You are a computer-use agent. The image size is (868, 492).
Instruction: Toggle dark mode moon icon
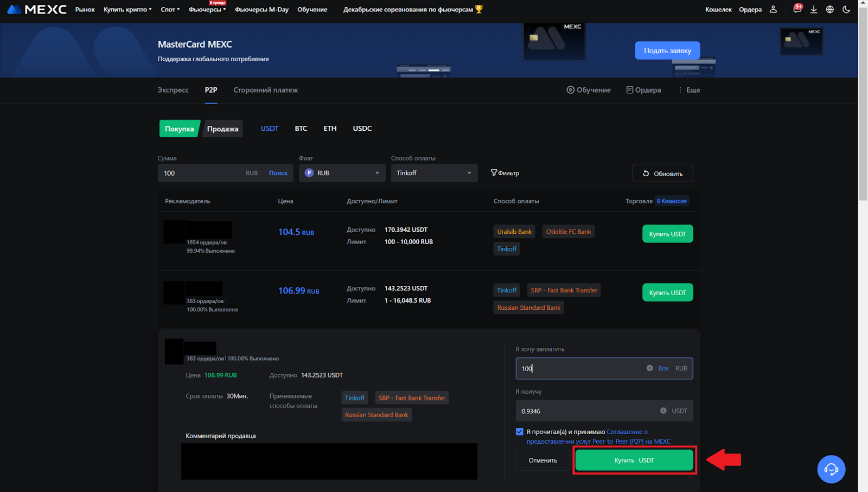pyautogui.click(x=846, y=9)
